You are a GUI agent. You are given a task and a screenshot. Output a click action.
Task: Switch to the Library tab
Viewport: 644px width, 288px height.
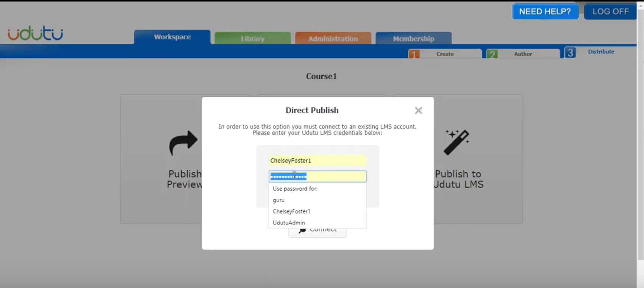253,38
